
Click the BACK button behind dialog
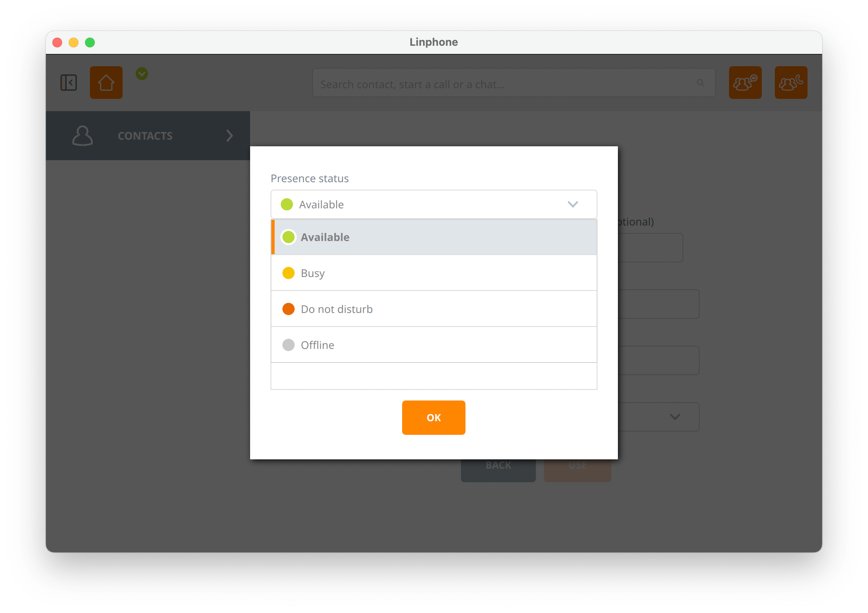click(x=499, y=466)
